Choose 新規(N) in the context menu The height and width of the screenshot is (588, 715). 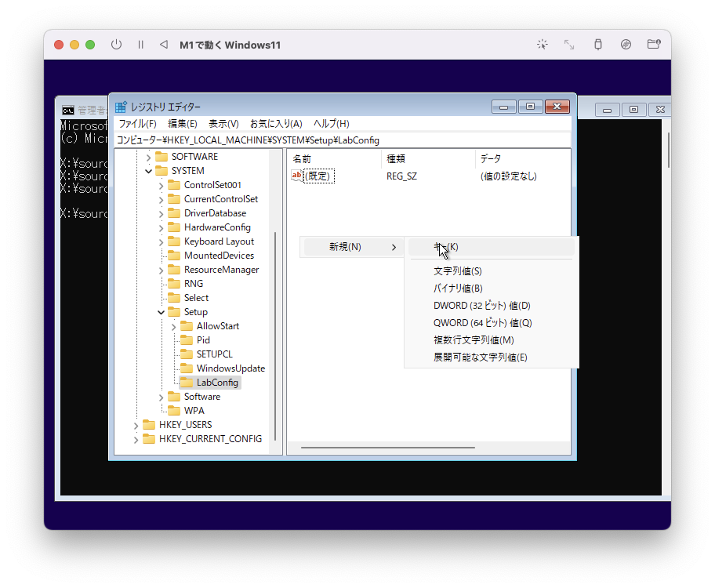coord(351,247)
